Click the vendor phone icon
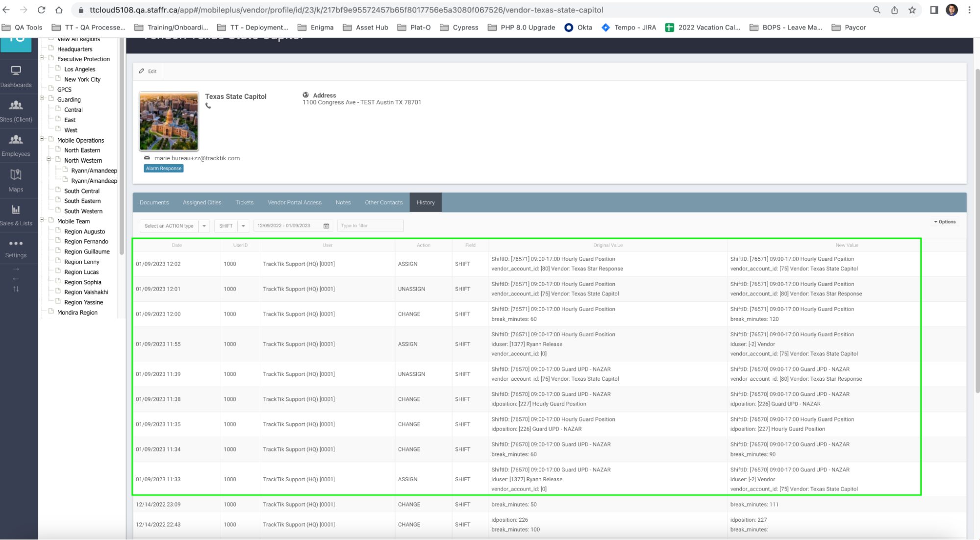980x540 pixels. [208, 106]
